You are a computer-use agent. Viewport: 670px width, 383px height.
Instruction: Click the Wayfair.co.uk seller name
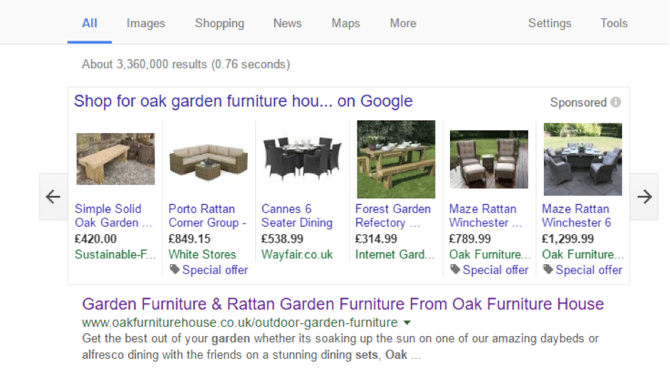(297, 255)
